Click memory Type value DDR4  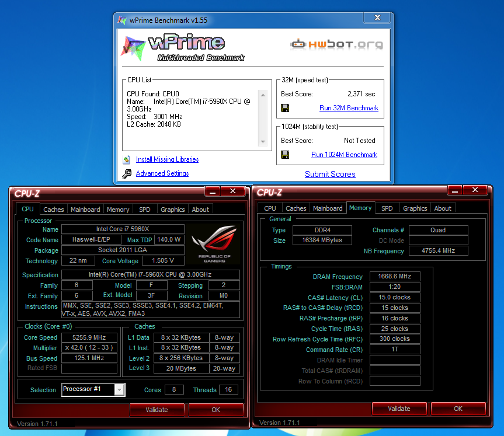(322, 230)
